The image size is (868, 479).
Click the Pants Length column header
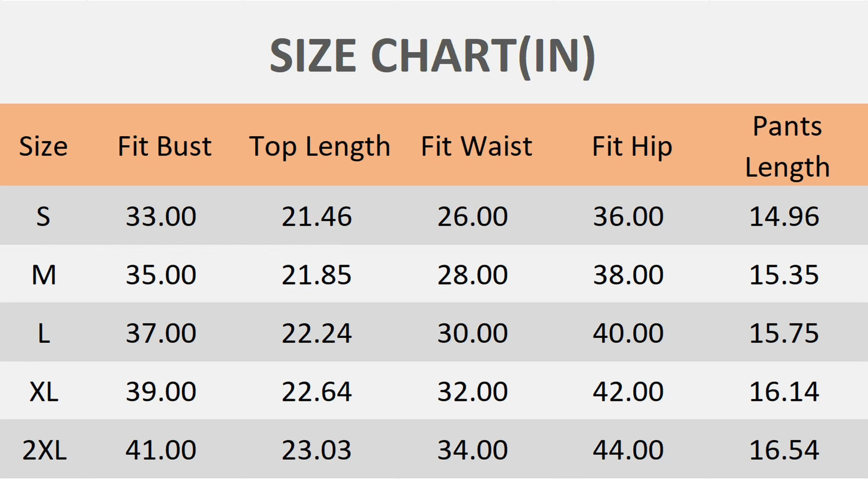788,146
